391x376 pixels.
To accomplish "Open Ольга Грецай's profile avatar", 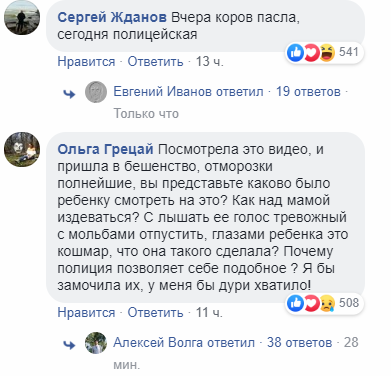I will [22, 149].
